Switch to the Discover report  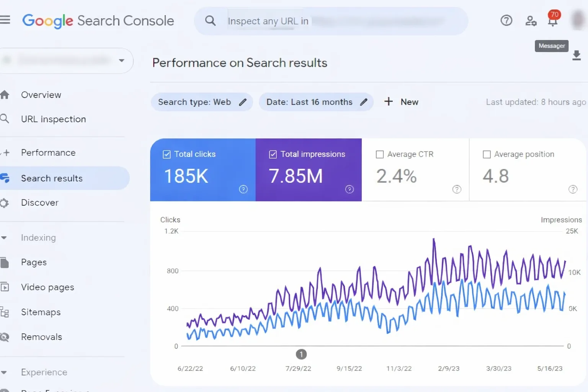[x=39, y=203]
